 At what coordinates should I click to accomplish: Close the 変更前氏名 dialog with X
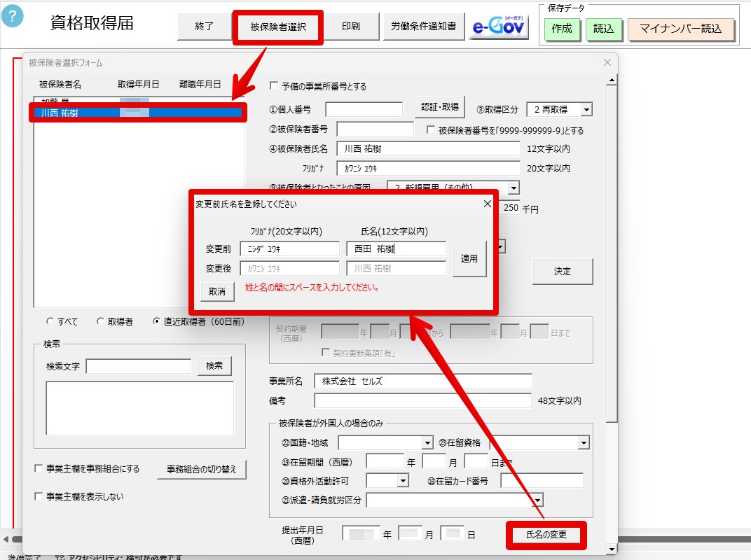point(487,204)
